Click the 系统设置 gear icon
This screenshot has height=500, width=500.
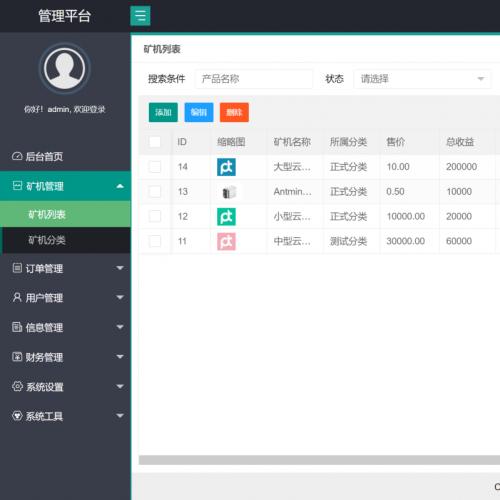click(x=17, y=386)
